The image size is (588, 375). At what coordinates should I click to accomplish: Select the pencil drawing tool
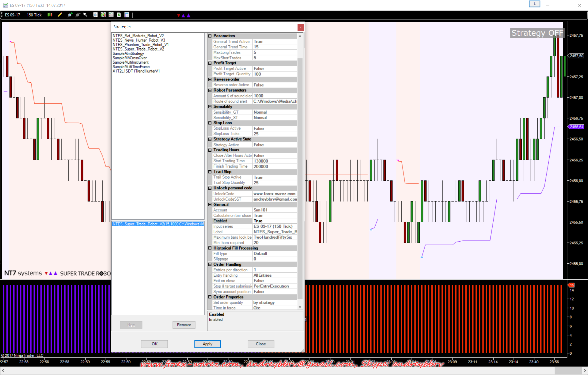(x=60, y=15)
